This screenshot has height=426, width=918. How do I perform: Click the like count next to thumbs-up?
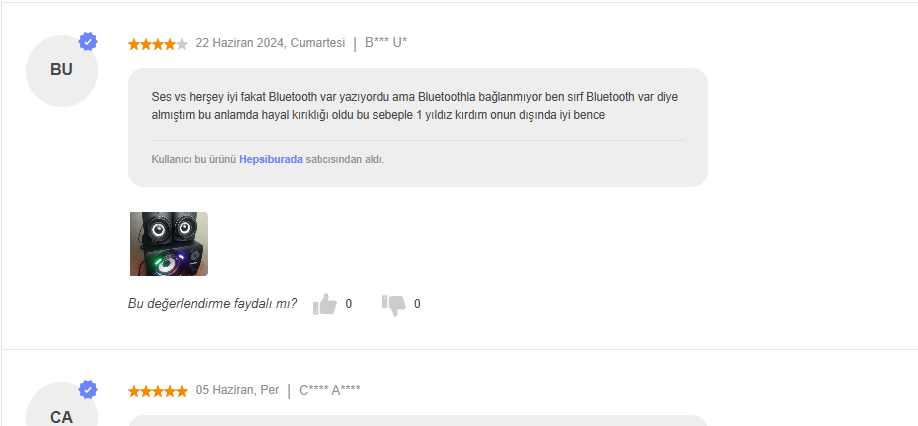point(349,304)
